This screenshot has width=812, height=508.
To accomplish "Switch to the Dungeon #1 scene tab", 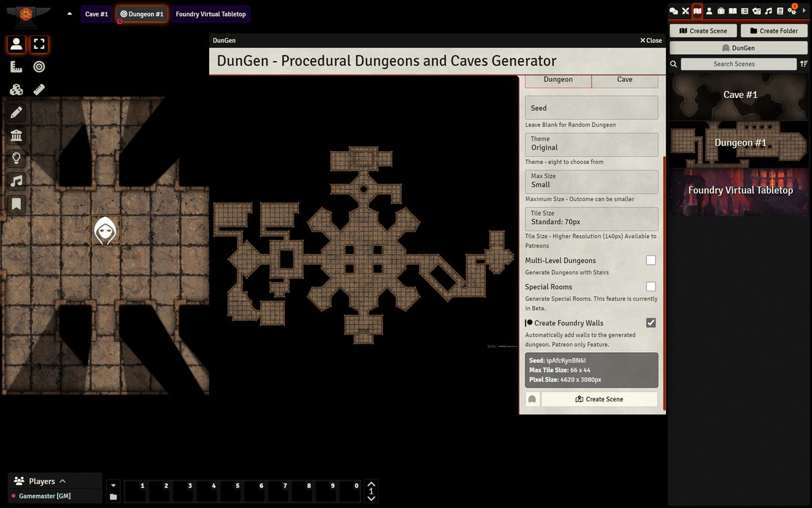I will point(141,14).
